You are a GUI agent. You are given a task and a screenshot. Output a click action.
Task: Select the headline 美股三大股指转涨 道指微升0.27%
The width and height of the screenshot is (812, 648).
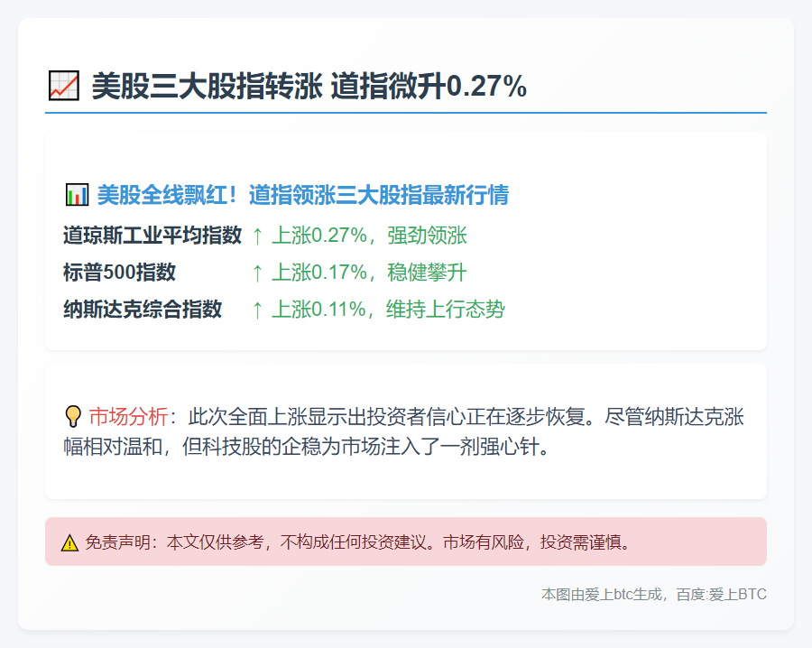click(309, 86)
